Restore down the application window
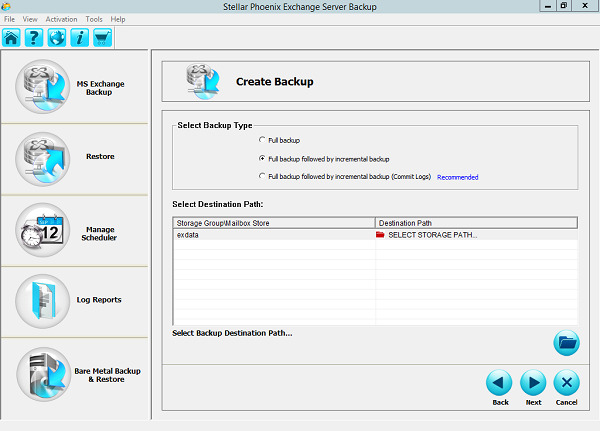The image size is (600, 431). tap(564, 6)
